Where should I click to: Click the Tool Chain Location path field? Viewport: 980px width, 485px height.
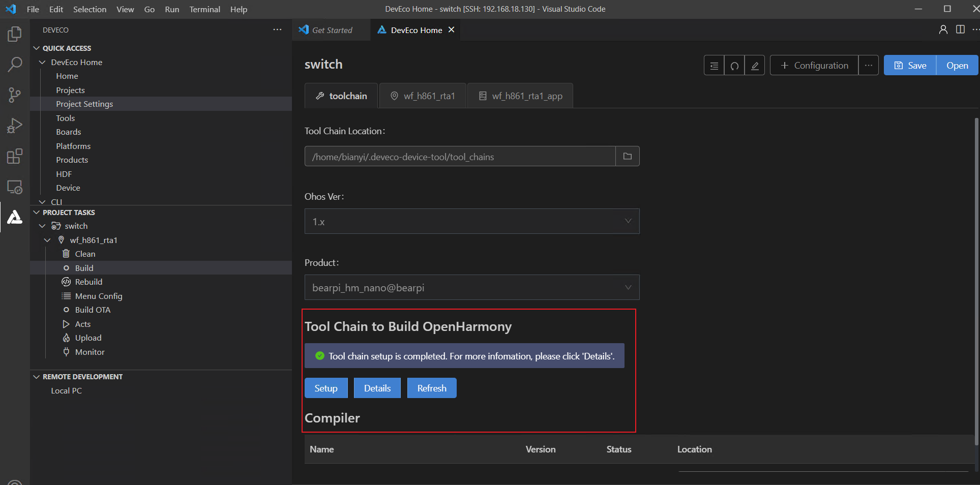click(460, 157)
